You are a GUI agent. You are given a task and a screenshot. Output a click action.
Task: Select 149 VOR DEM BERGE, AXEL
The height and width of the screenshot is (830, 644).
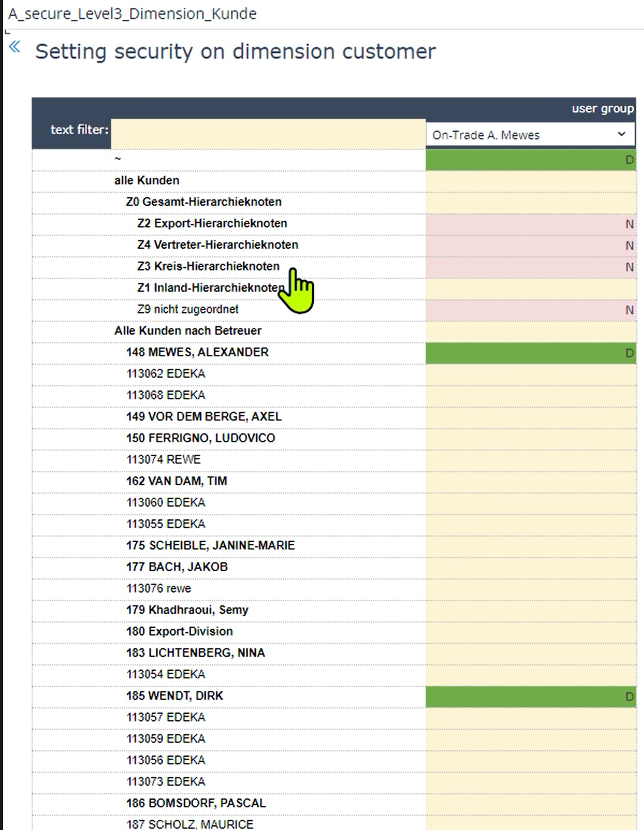[x=204, y=417]
